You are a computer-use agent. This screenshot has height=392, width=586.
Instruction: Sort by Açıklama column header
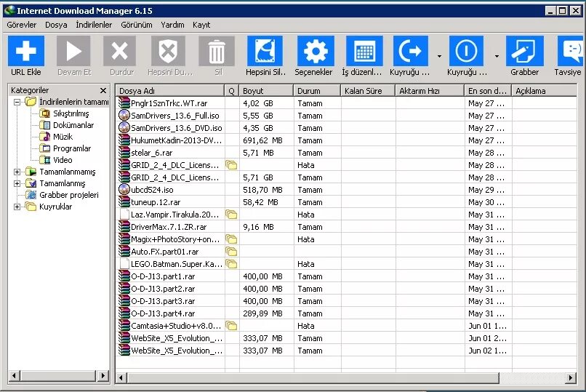544,90
